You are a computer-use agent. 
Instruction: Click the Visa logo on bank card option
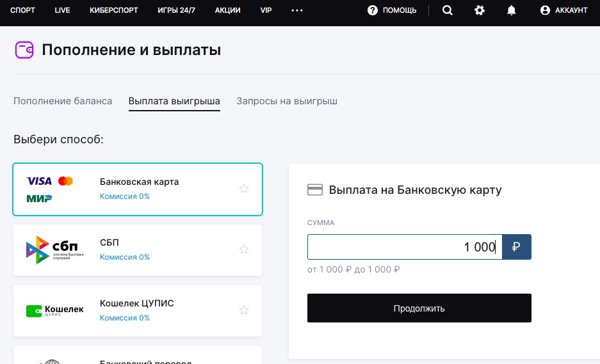pyautogui.click(x=39, y=181)
